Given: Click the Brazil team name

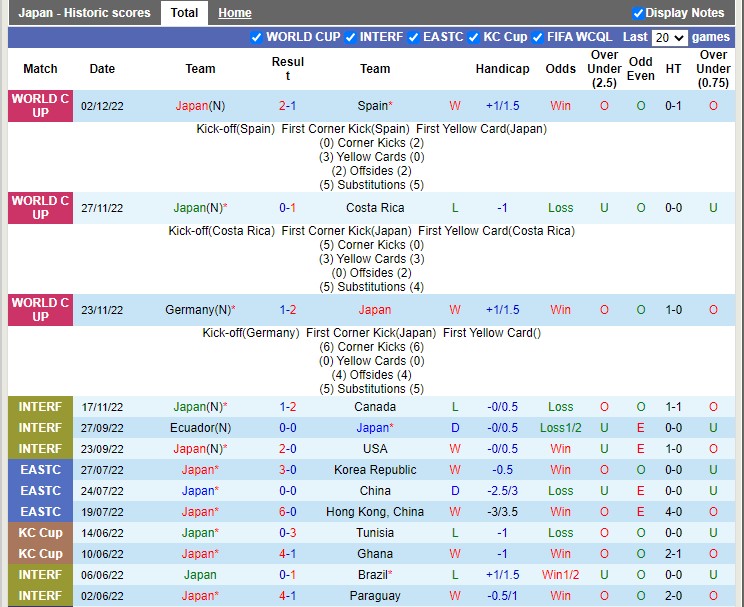Looking at the screenshot, I should pyautogui.click(x=375, y=575).
